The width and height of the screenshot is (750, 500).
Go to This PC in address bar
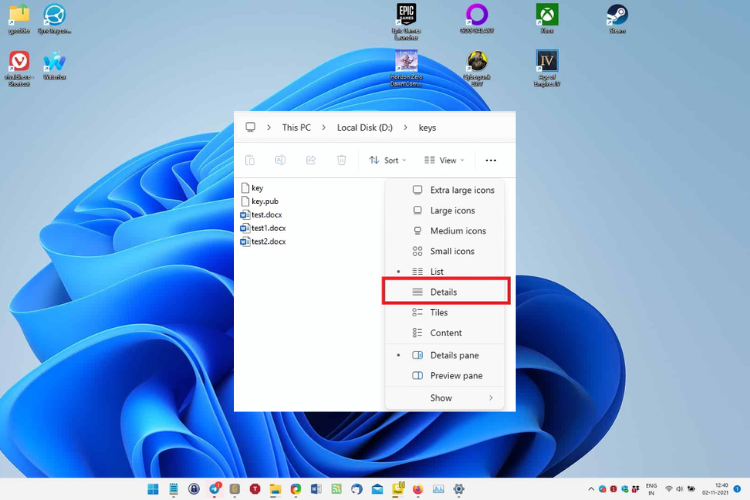coord(296,127)
